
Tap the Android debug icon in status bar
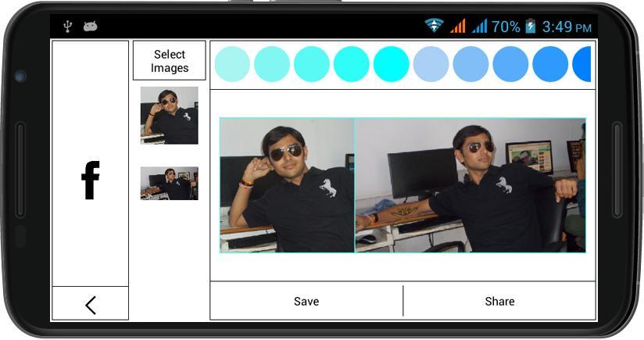[x=91, y=27]
